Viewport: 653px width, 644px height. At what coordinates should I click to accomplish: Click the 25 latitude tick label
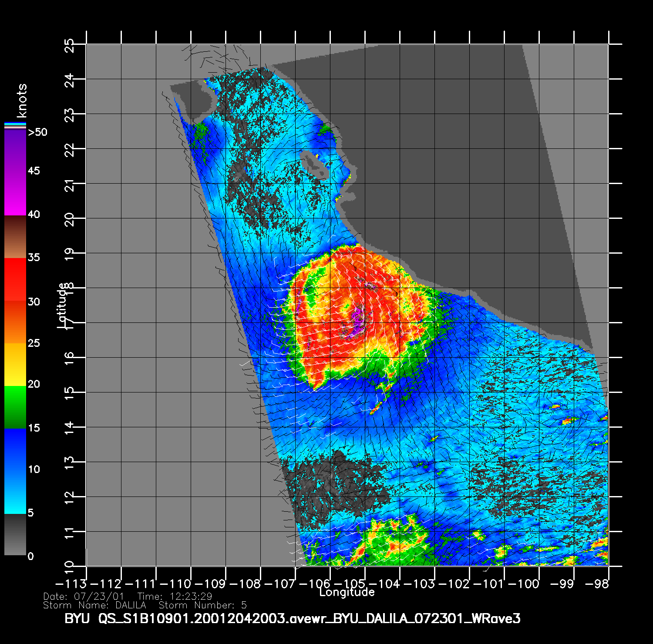69,45
